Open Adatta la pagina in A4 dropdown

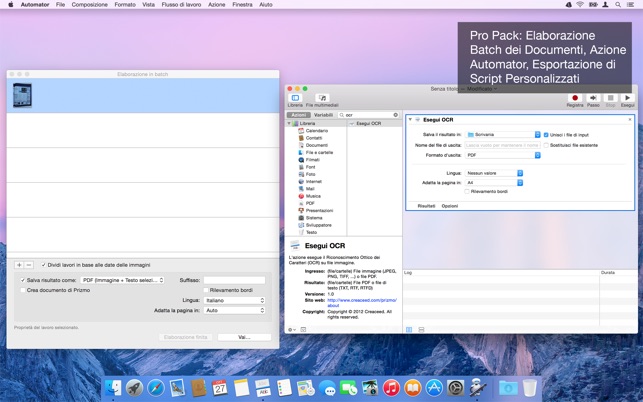[494, 183]
